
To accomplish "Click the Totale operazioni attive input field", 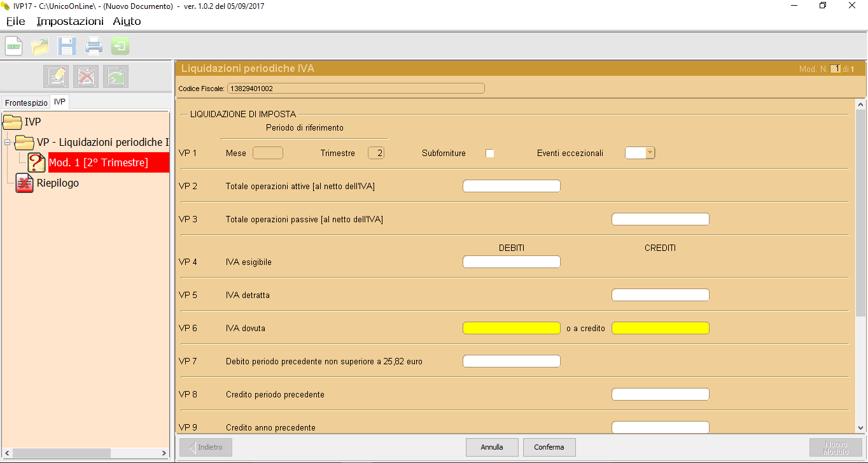I will pyautogui.click(x=511, y=186).
